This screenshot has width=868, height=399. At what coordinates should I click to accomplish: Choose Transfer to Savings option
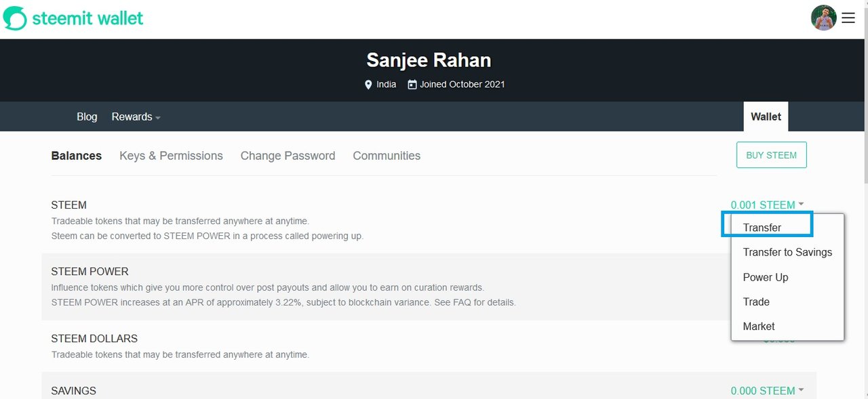coord(787,252)
